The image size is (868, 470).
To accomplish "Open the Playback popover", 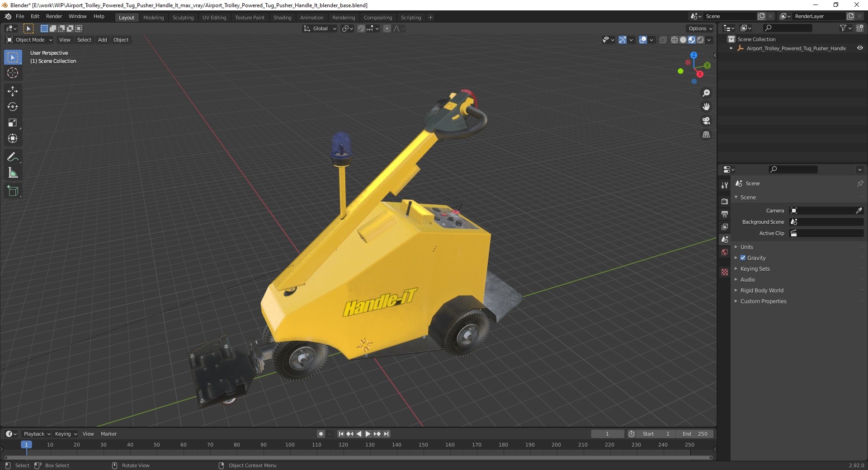I will point(37,434).
